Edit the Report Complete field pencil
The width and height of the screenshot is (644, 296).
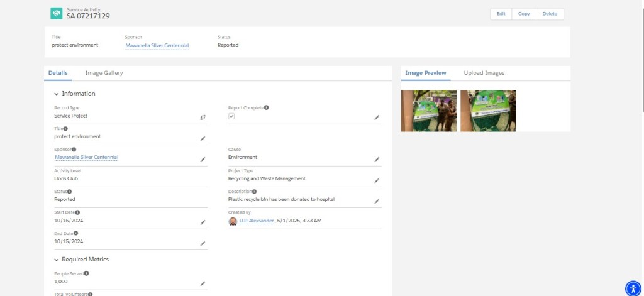377,118
